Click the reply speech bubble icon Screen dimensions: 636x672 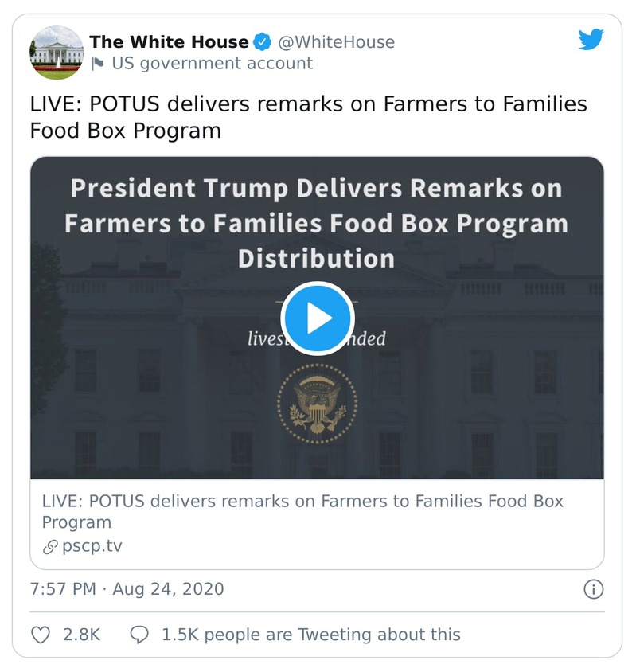(x=140, y=635)
